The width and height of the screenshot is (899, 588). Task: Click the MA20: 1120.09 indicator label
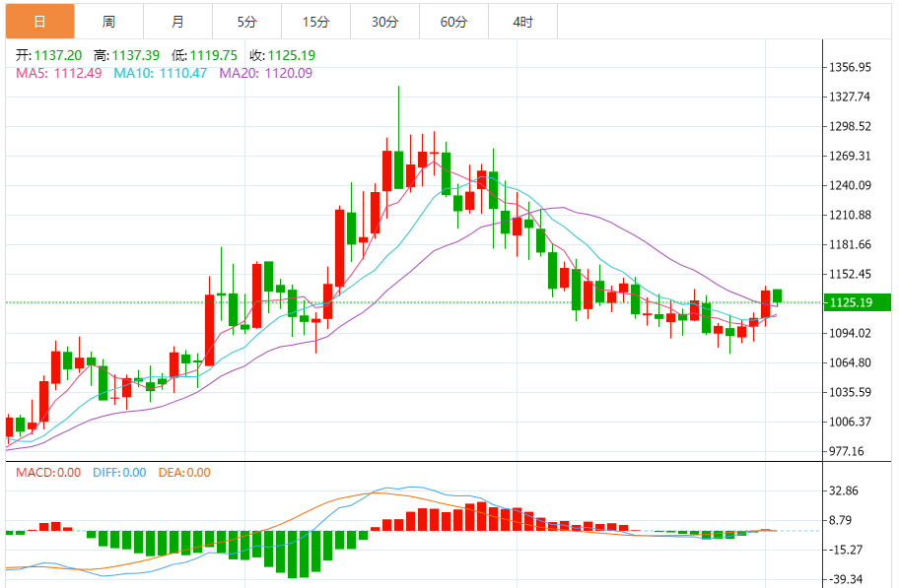265,73
